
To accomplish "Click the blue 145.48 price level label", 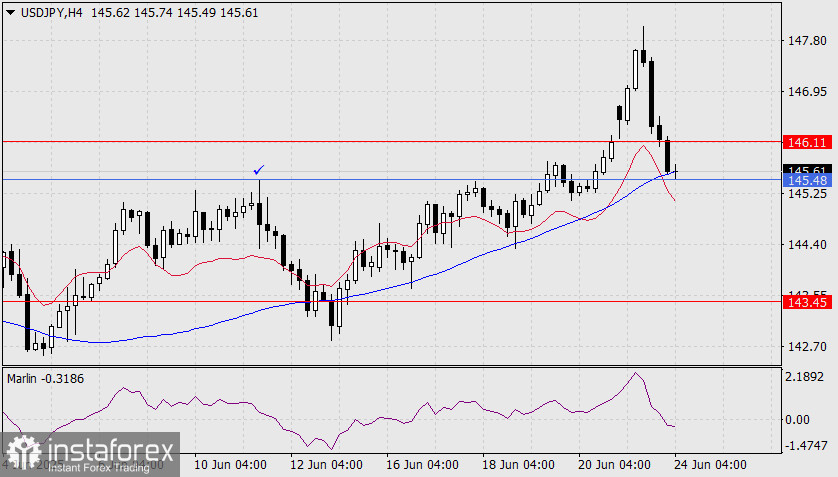I will tap(807, 180).
